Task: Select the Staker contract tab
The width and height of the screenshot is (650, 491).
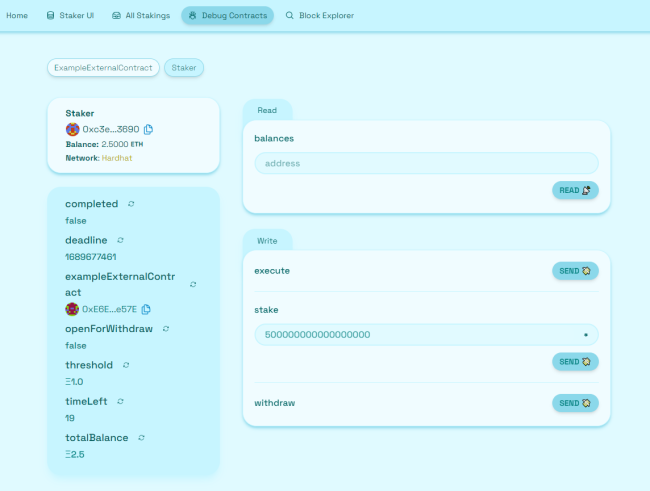Action: (184, 68)
